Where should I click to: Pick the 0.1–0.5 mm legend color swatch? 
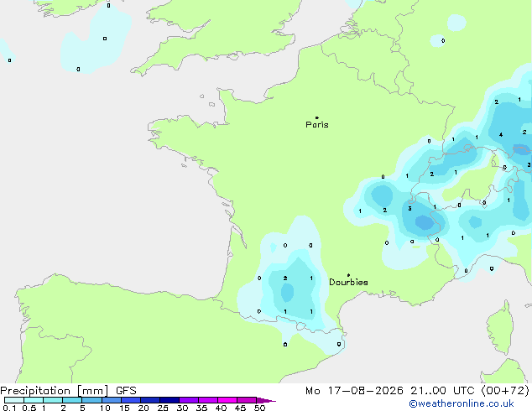[x=14, y=400]
